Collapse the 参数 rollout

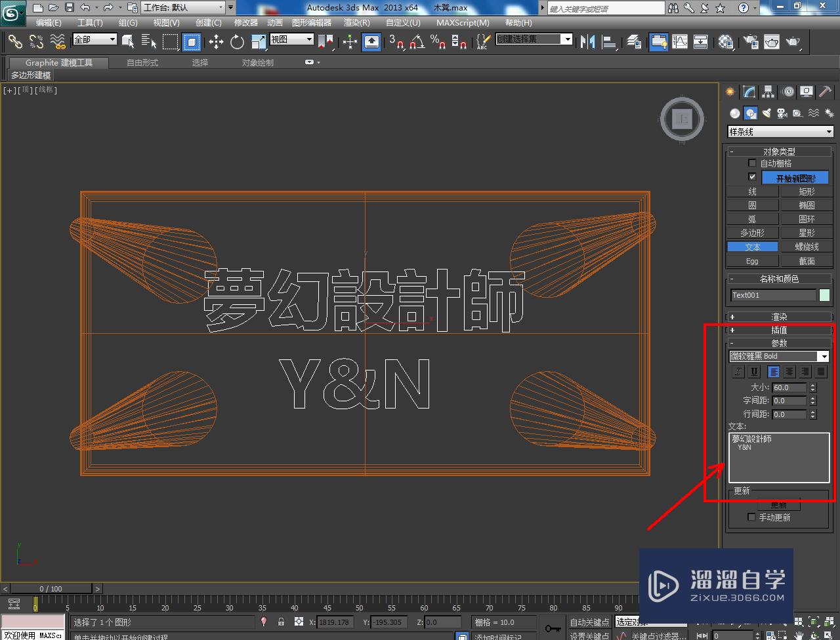tap(779, 343)
